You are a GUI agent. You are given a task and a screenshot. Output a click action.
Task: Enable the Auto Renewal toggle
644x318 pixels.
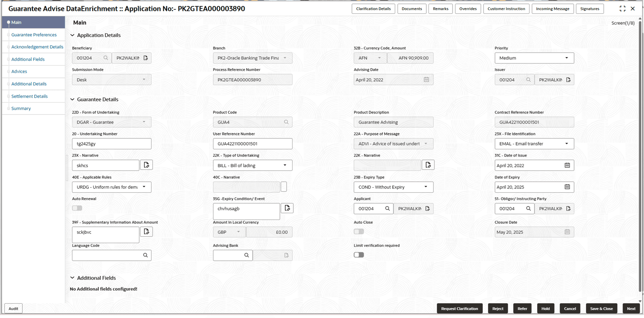77,208
